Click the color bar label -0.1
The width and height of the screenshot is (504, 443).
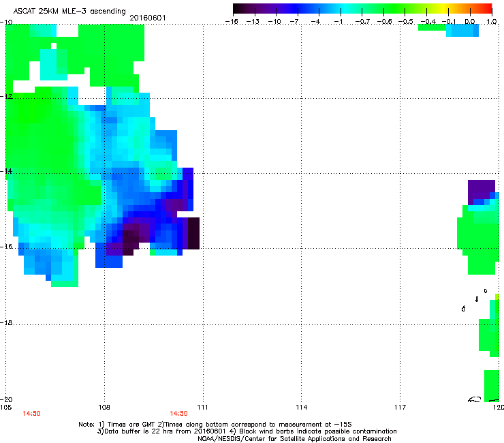(449, 22)
